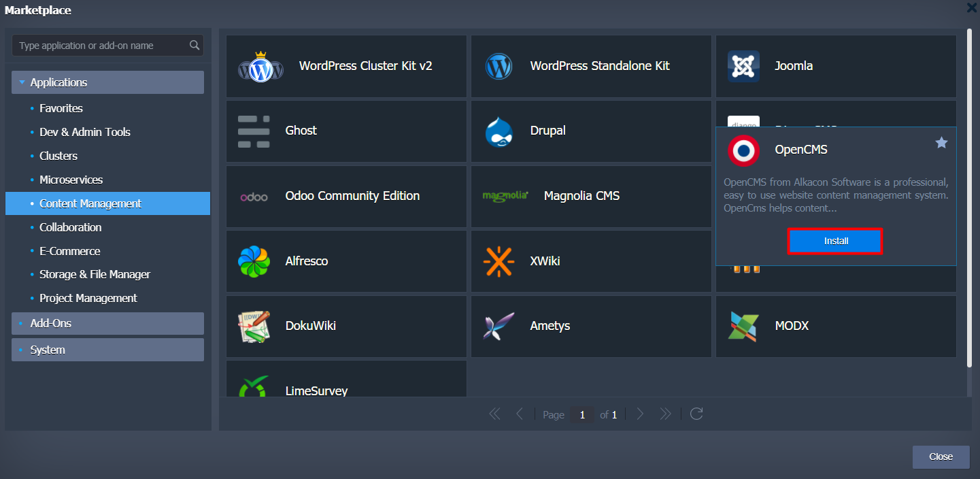Select the Alfresco title

coord(307,261)
